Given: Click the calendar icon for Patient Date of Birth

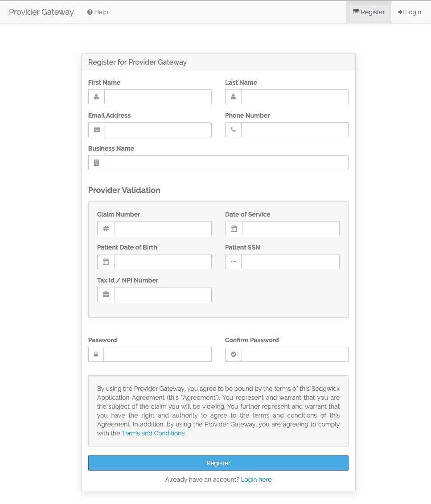Looking at the screenshot, I should (106, 262).
